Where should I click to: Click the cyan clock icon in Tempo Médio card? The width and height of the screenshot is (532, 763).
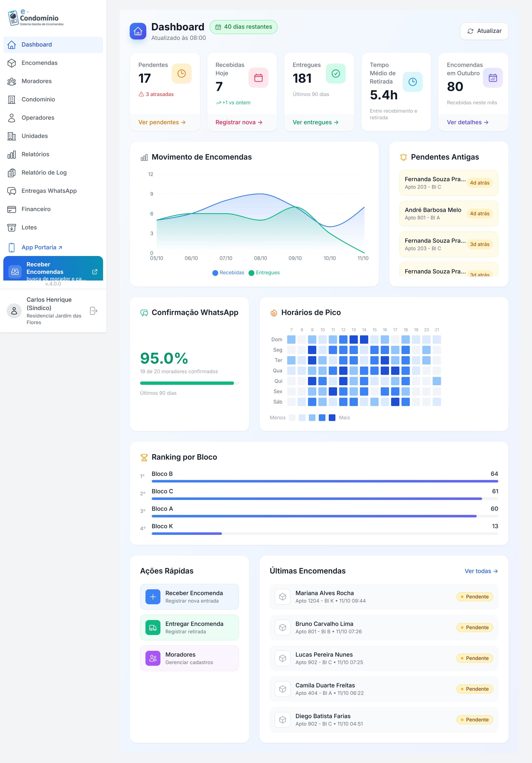[412, 82]
